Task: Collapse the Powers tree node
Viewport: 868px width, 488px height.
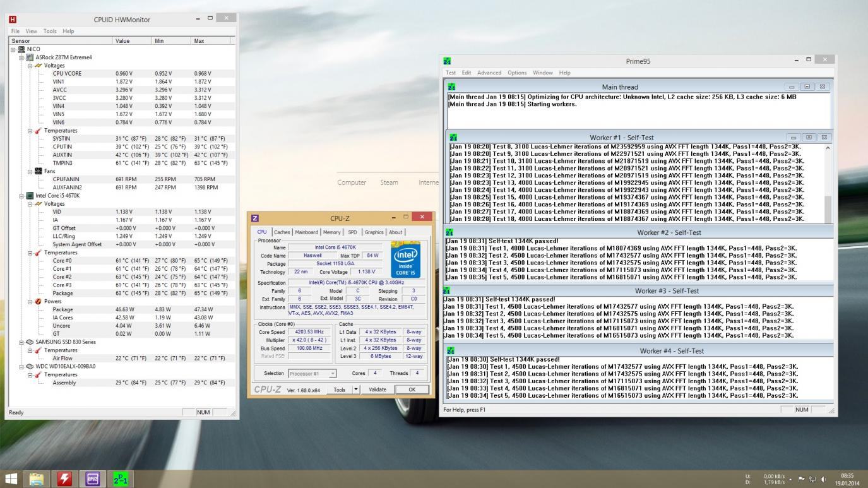Action: (x=30, y=301)
